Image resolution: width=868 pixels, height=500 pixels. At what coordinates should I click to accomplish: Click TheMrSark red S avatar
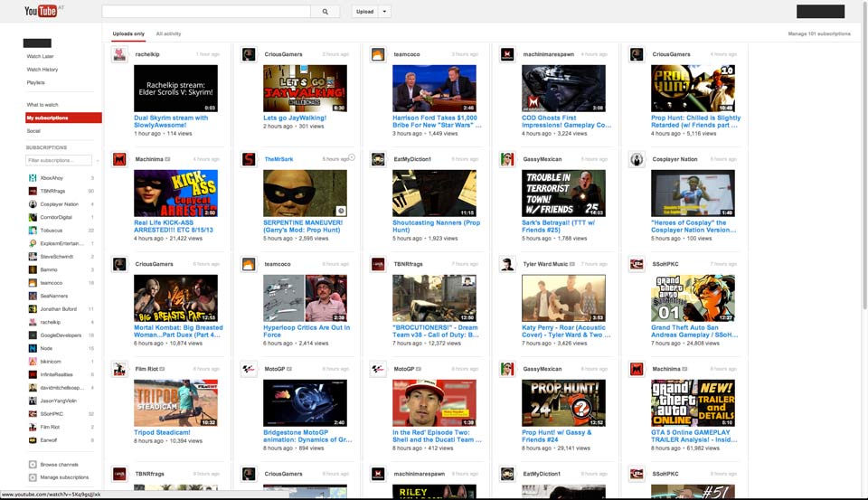249,159
